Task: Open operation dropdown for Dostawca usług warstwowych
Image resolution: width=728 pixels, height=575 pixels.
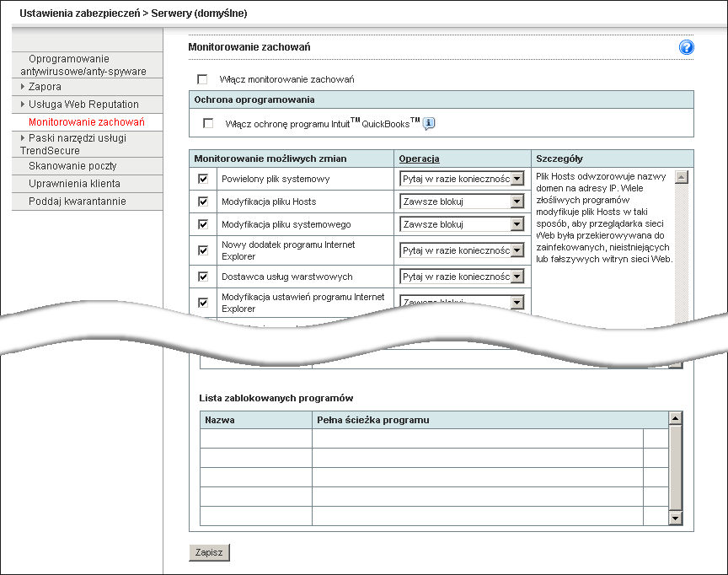Action: point(462,277)
